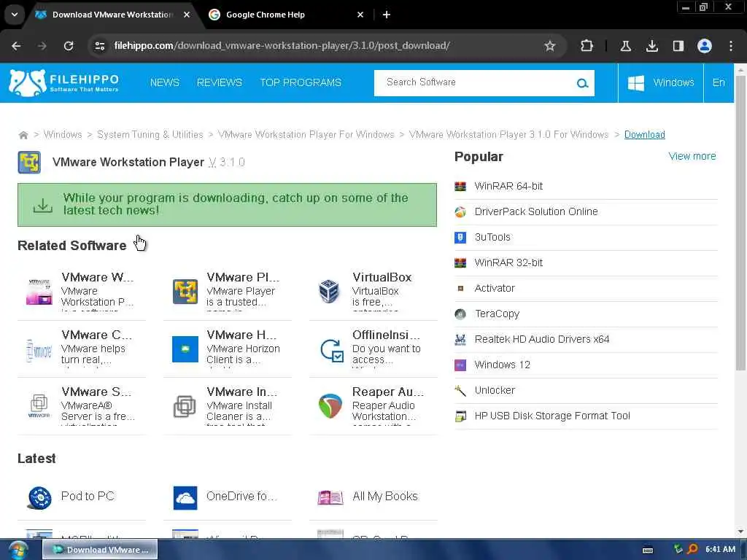This screenshot has height=560, width=747.
Task: Reload the page with refresh icon
Action: 69,46
